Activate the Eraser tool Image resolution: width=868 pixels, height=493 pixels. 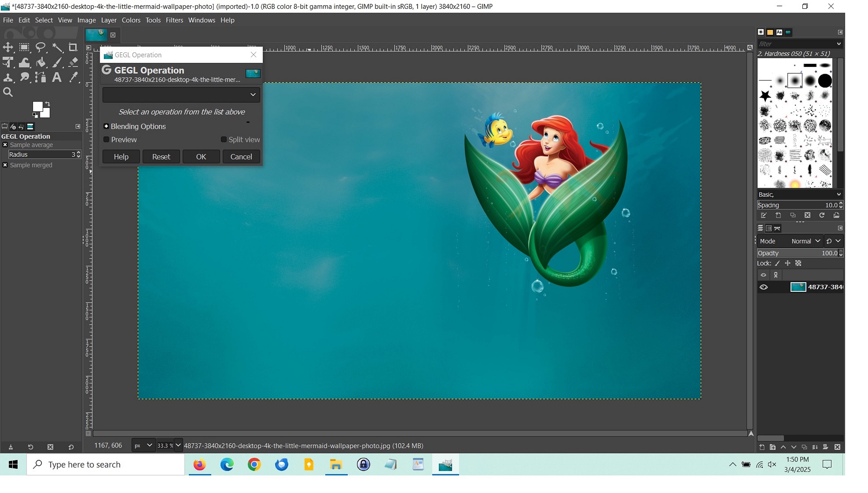(73, 63)
